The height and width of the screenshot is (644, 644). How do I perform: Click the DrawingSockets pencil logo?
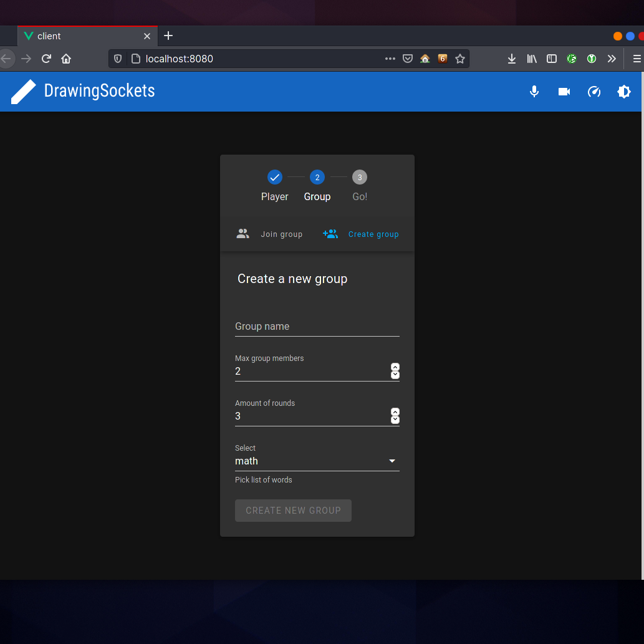[x=24, y=92]
